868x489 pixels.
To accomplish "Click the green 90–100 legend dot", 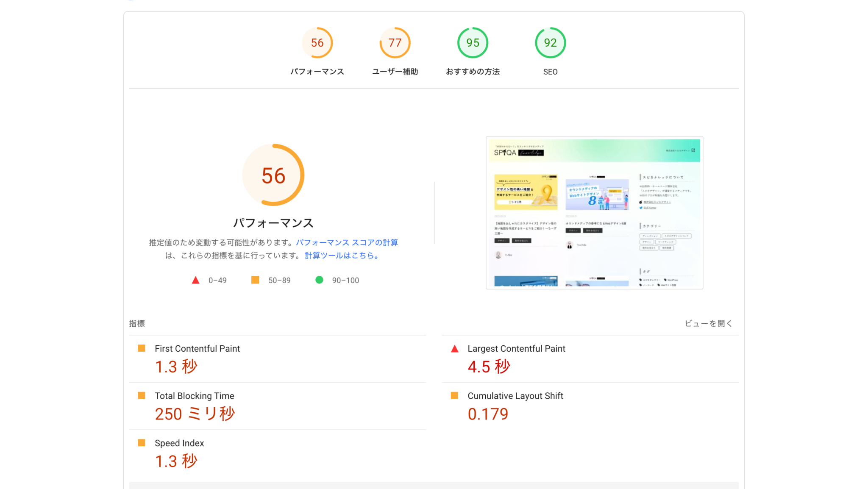I will (x=319, y=280).
